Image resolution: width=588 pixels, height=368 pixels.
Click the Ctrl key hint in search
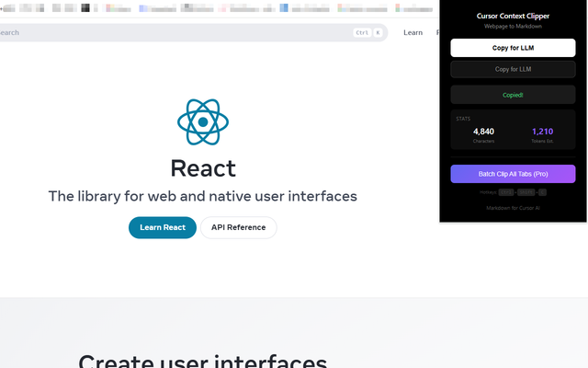[362, 33]
